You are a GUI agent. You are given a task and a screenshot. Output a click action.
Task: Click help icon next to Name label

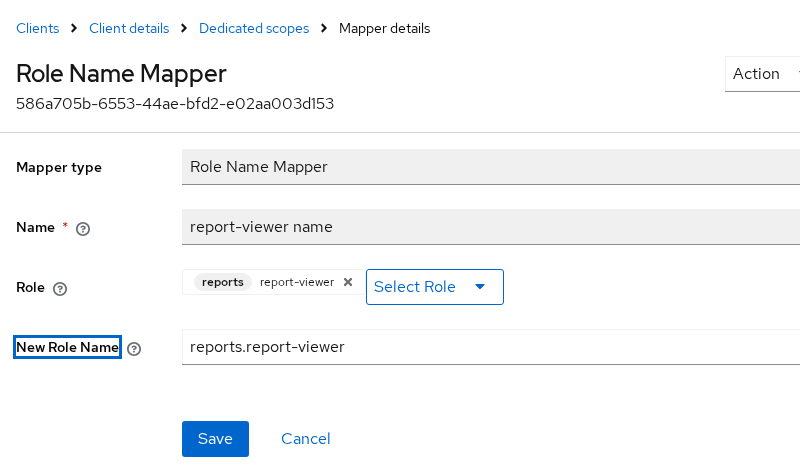83,229
